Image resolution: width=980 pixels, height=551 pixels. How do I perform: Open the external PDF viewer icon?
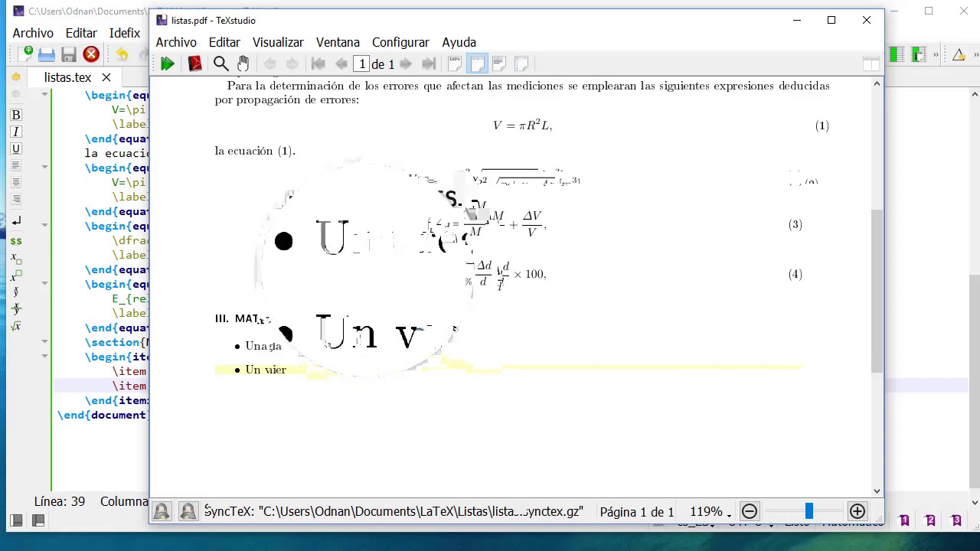[194, 64]
